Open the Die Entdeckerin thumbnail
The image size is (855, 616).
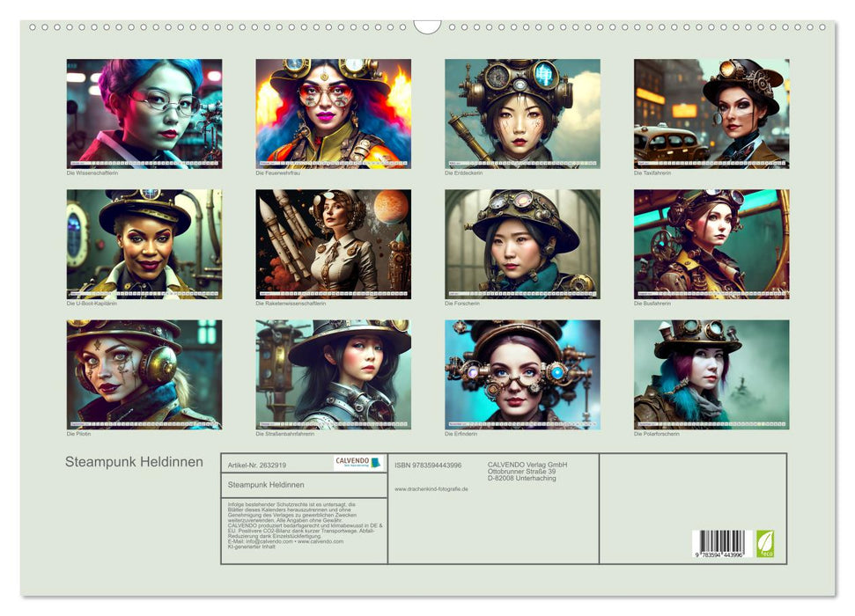pos(522,114)
